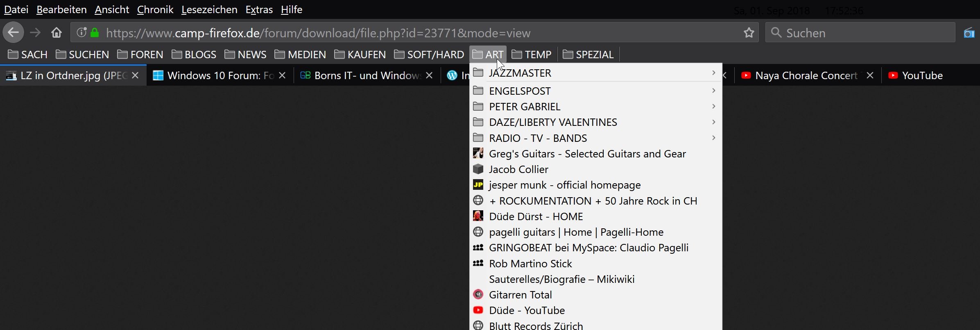Click the screenshot camera icon beside search
Viewport: 980px width, 330px height.
969,32
